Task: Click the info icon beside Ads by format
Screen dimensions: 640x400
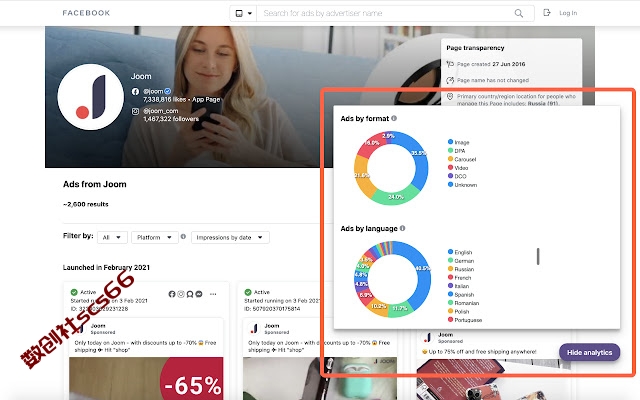Action: tap(394, 118)
